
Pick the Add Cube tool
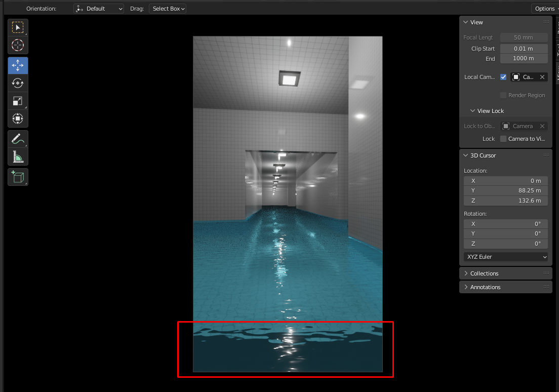[18, 177]
